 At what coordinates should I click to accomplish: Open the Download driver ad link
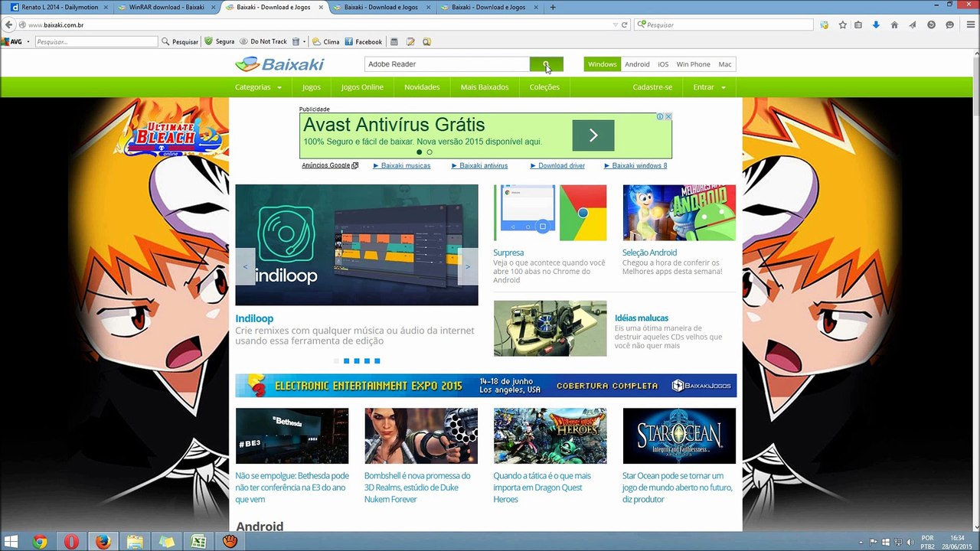tap(558, 165)
